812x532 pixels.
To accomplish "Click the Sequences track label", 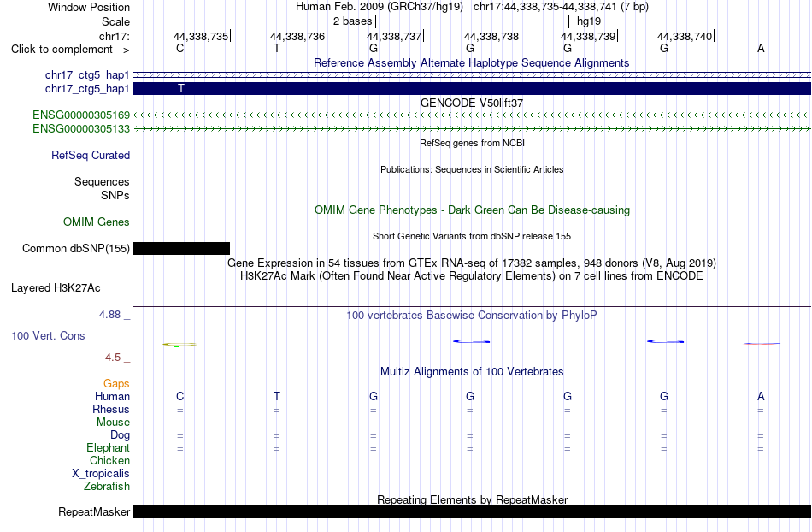I will tap(102, 182).
